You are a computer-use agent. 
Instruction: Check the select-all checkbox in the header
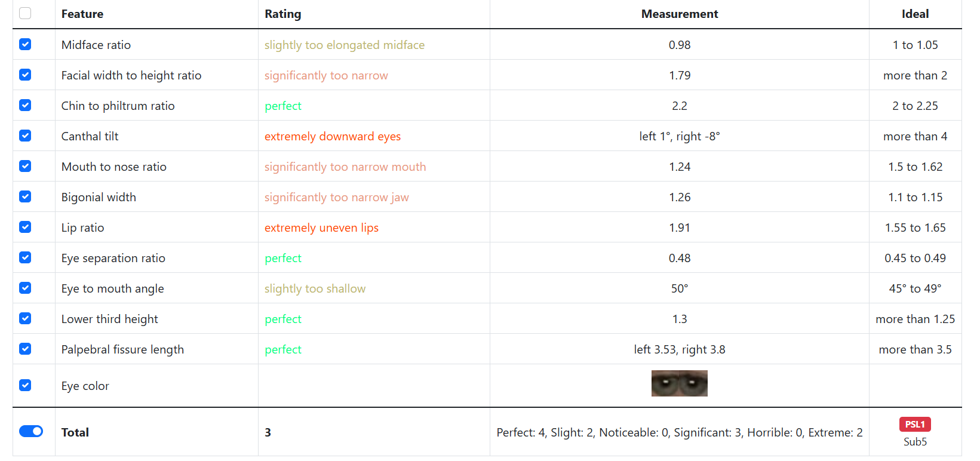[25, 13]
